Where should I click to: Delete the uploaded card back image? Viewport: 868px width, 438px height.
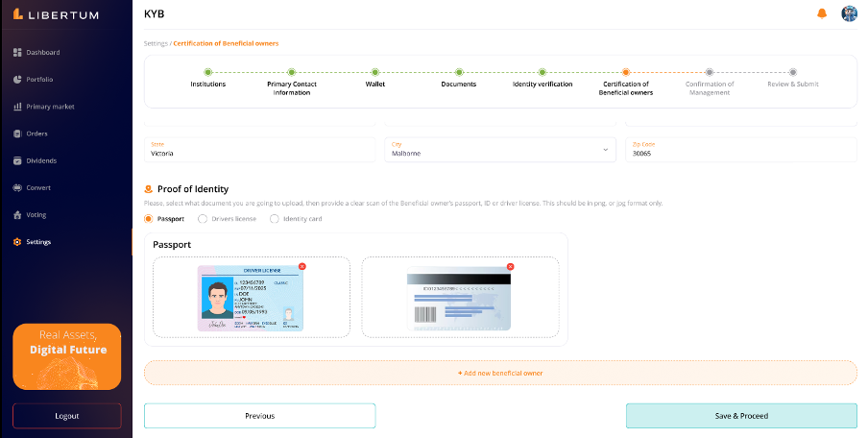click(510, 266)
